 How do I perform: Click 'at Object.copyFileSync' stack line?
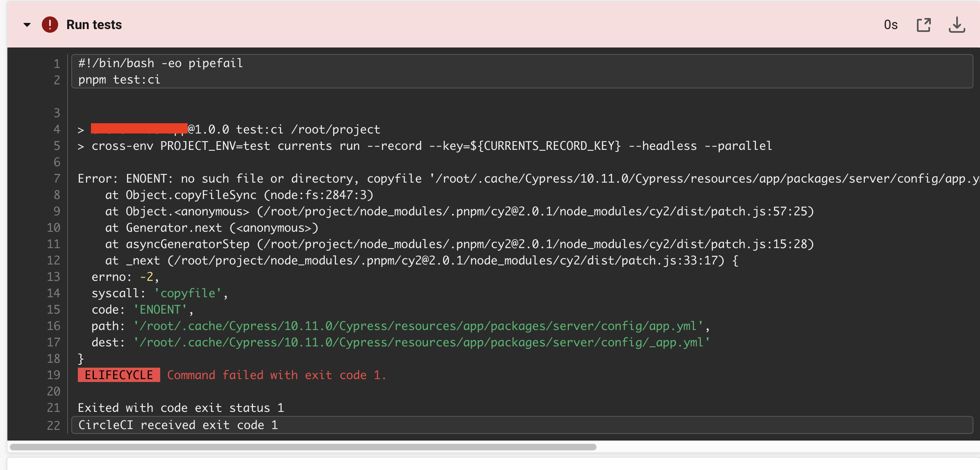pyautogui.click(x=239, y=195)
